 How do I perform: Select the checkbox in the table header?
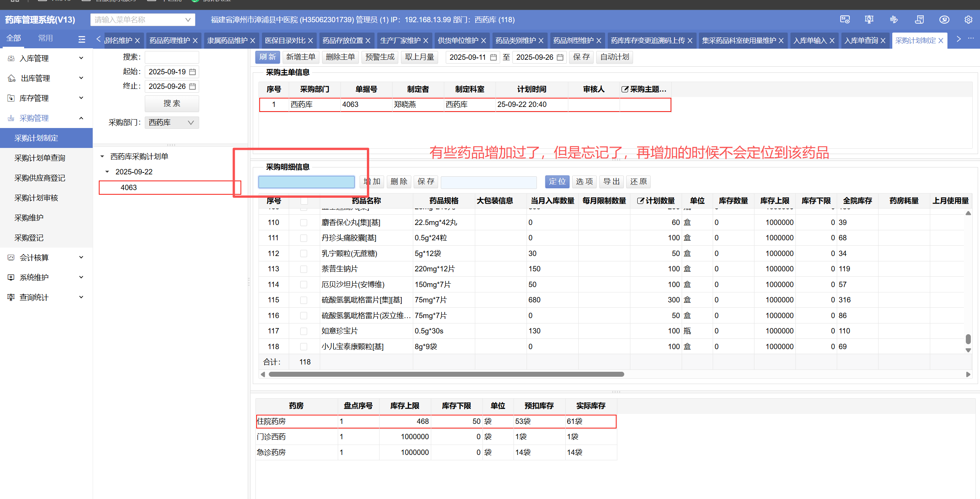coord(304,201)
